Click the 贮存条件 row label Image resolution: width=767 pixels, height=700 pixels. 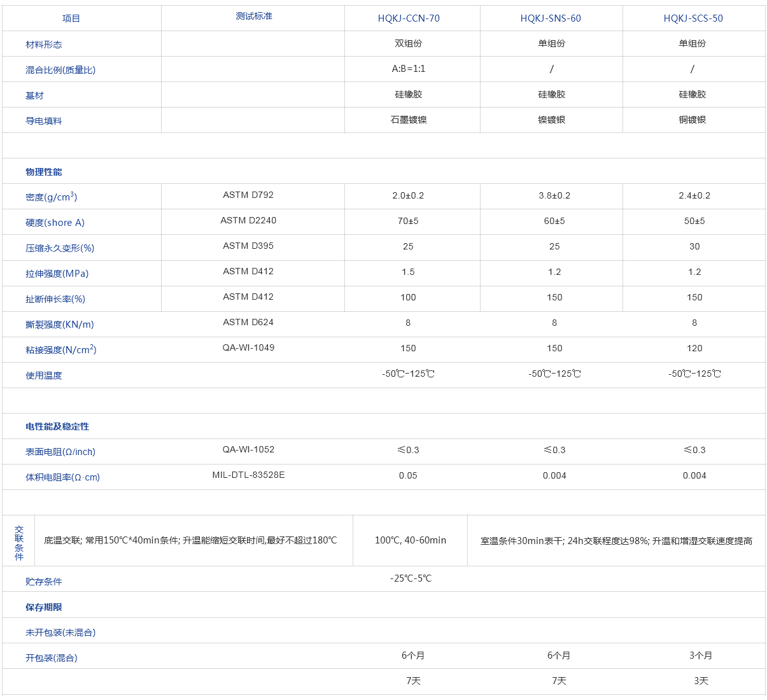(44, 582)
